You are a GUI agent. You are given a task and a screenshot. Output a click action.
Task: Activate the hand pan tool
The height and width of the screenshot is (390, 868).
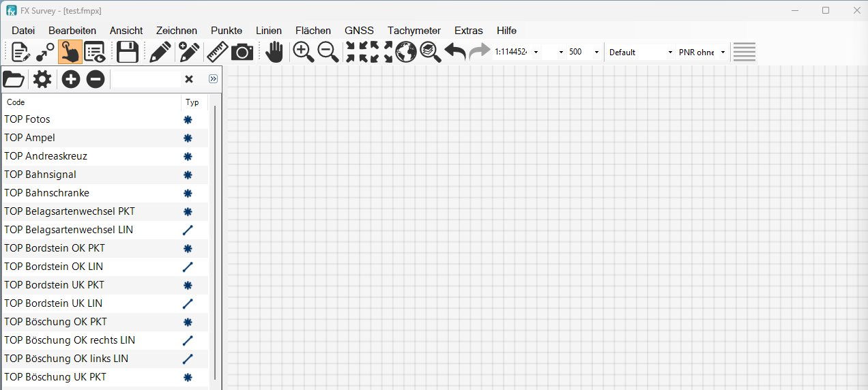274,52
